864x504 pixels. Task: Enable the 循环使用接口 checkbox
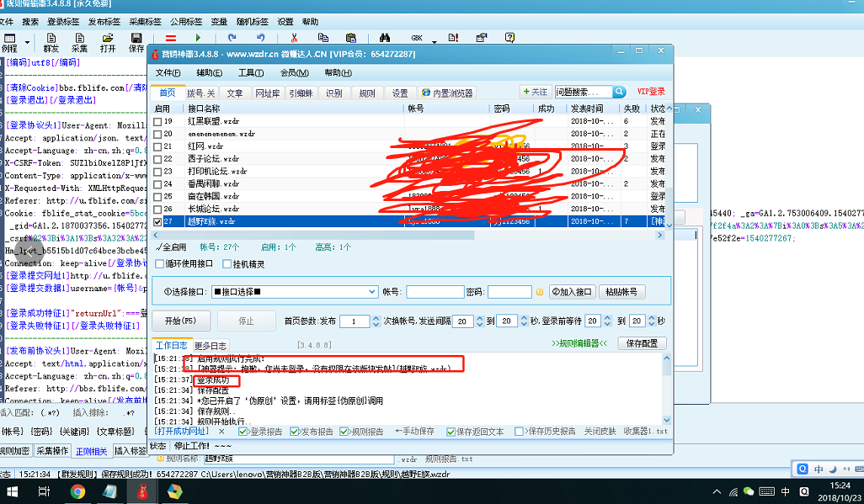point(159,264)
